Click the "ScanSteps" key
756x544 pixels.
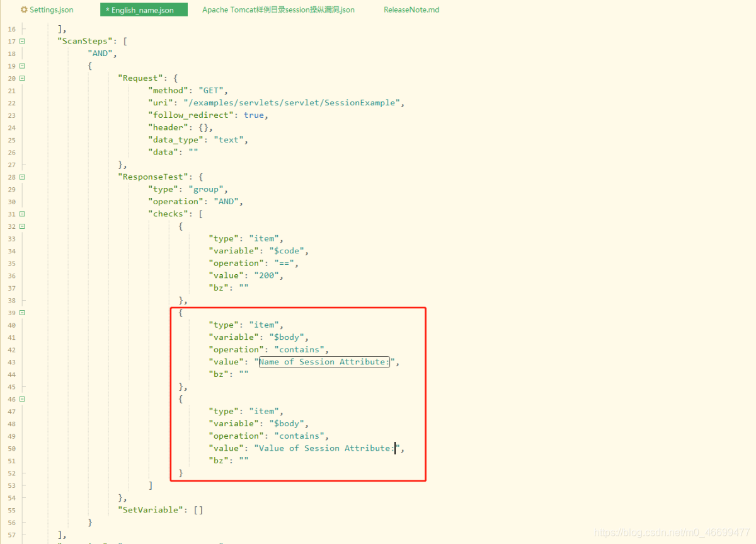click(x=86, y=41)
